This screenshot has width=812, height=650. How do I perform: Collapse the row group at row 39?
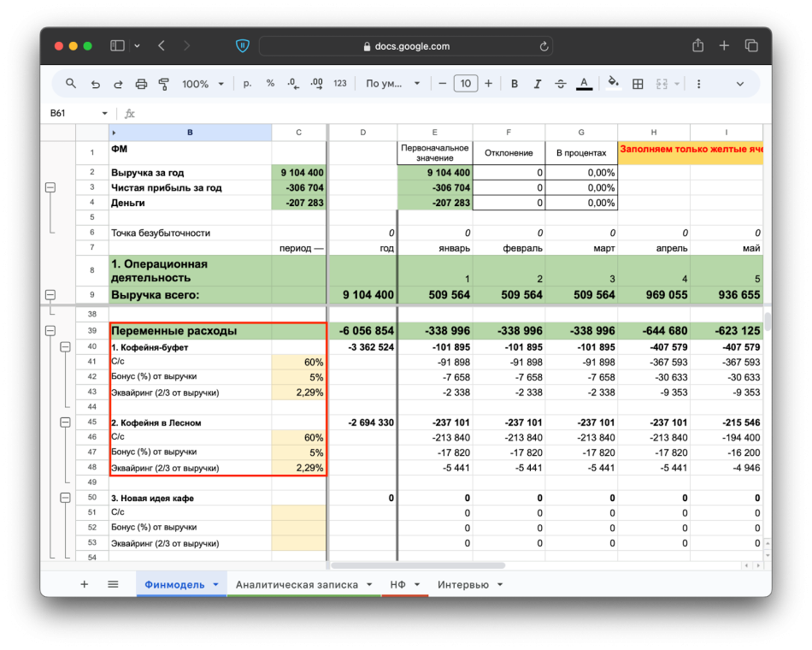tap(50, 331)
